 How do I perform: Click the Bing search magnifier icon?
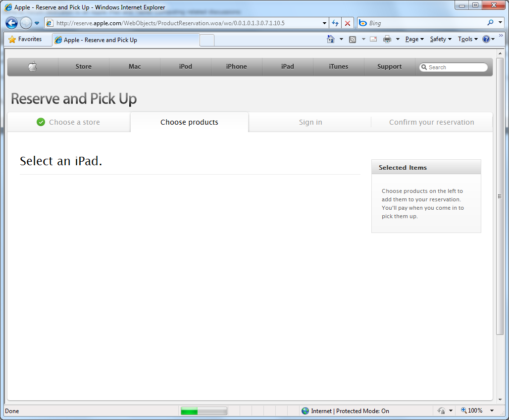(490, 23)
